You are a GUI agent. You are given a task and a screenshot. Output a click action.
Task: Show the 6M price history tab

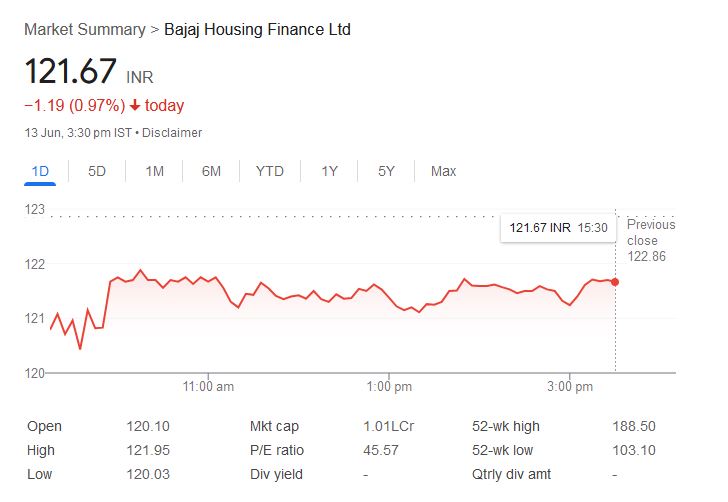(x=211, y=171)
